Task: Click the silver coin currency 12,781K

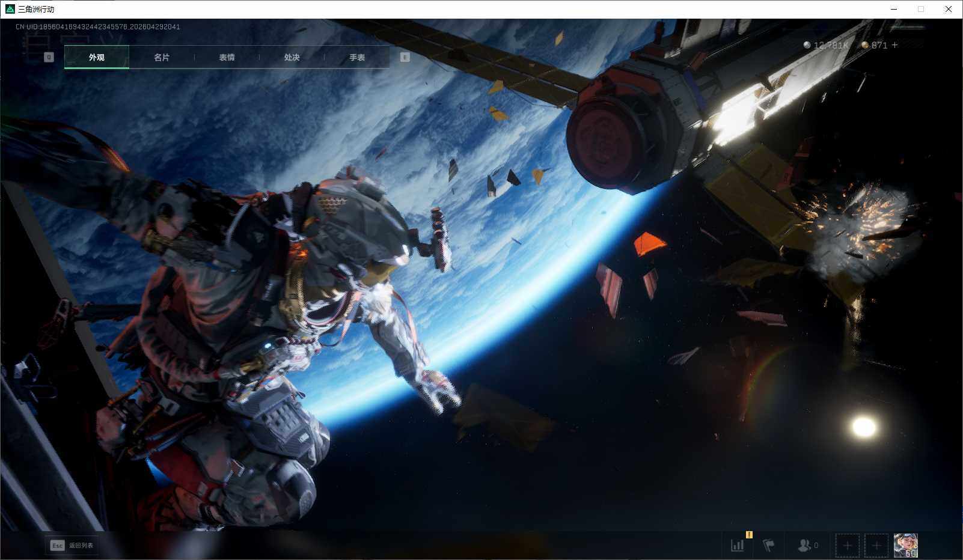Action: 826,45
